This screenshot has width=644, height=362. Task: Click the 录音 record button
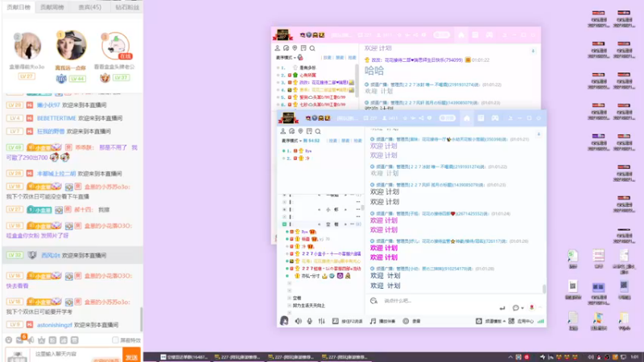click(411, 321)
